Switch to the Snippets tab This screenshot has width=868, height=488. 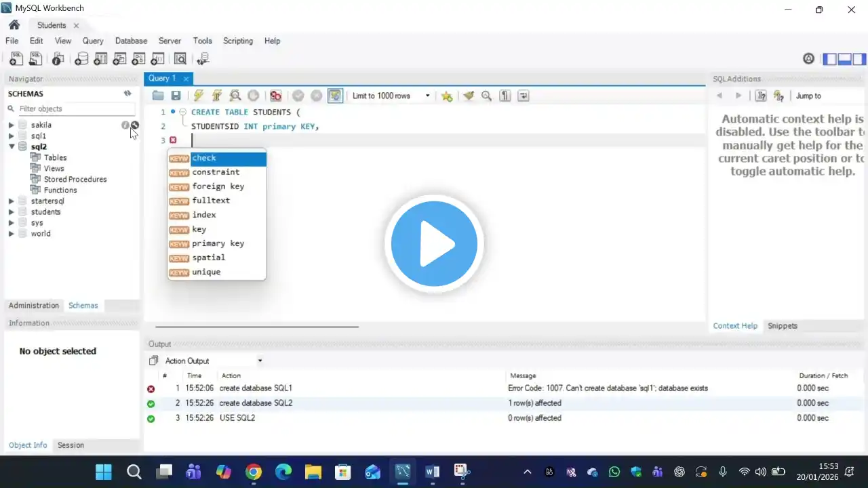coord(783,326)
